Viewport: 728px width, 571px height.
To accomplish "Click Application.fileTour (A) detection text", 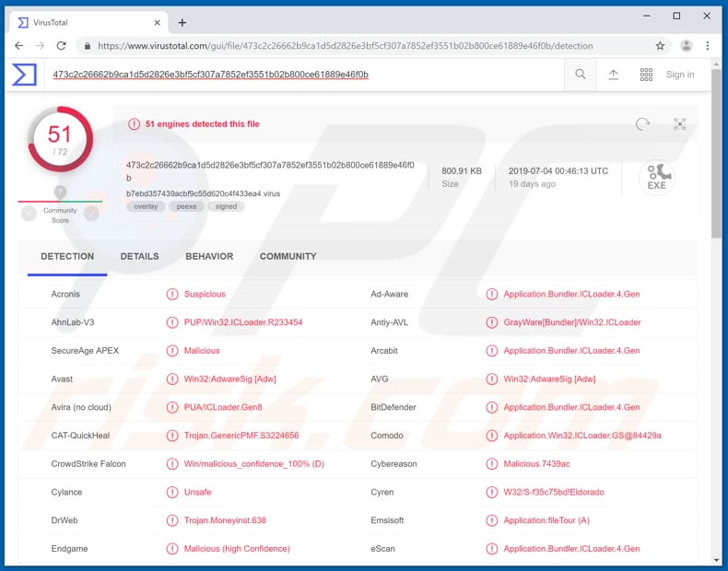I will [x=546, y=520].
